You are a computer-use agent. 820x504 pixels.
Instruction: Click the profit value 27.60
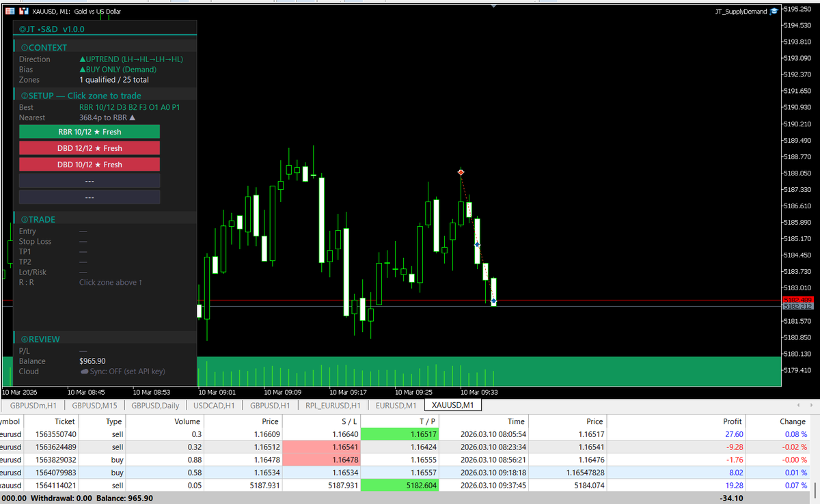[x=733, y=434]
